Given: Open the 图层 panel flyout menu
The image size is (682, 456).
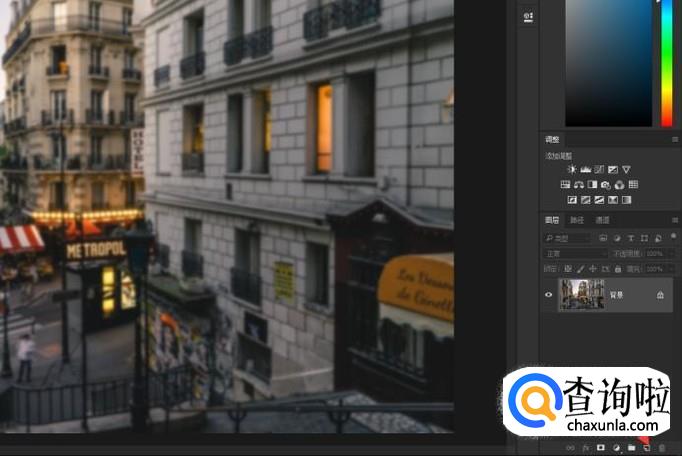Looking at the screenshot, I should [x=675, y=220].
